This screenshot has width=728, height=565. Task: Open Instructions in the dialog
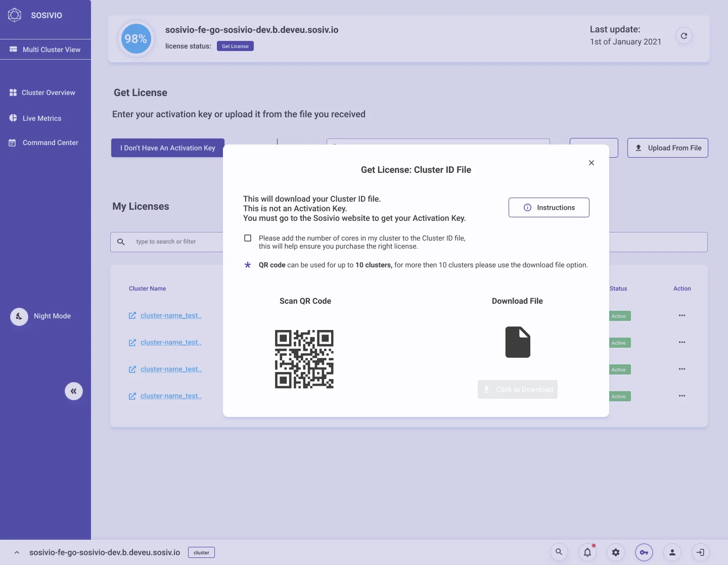click(x=549, y=208)
